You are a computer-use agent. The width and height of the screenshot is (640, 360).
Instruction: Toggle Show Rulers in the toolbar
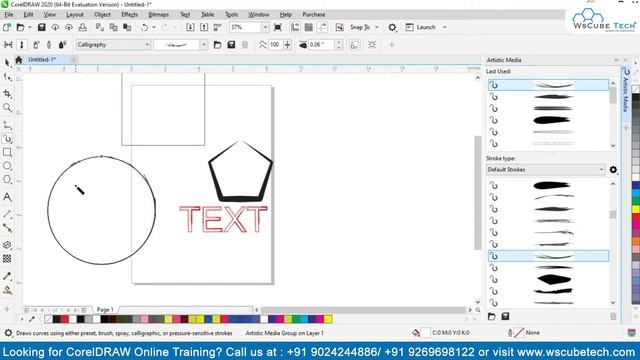click(295, 27)
